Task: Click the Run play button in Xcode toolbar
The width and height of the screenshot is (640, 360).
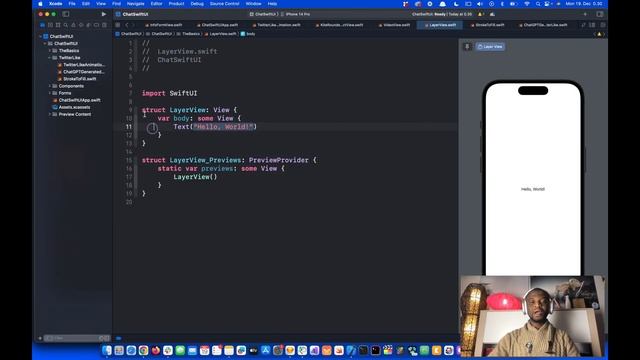Action: coord(104,14)
